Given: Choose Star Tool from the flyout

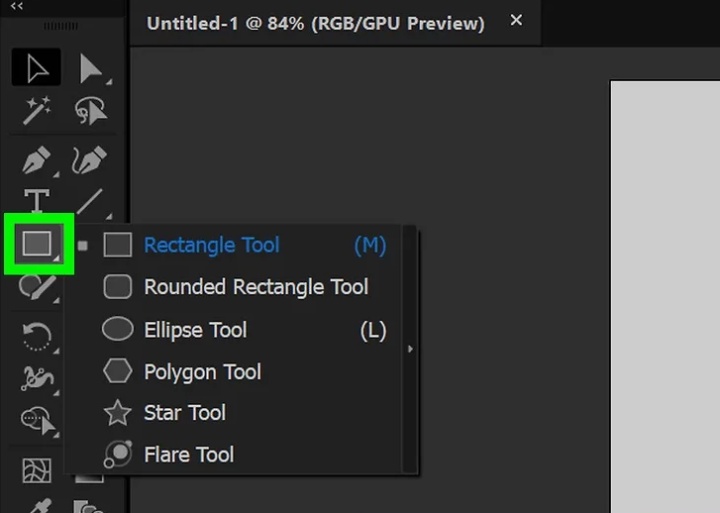Looking at the screenshot, I should click(233, 412).
